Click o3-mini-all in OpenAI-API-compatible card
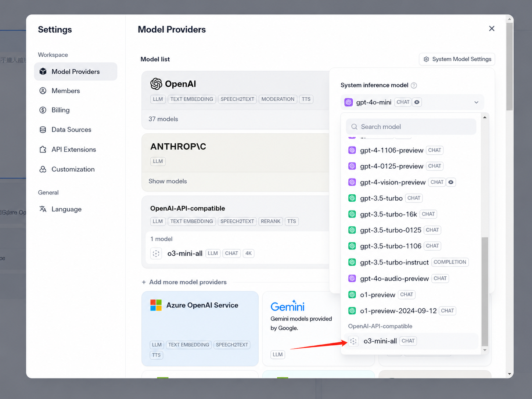Viewport: 532px width, 399px height. point(185,254)
